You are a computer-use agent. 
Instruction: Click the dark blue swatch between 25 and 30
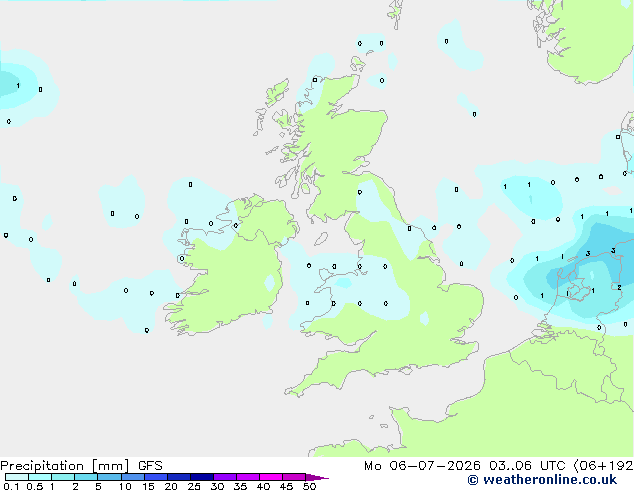coord(202,477)
